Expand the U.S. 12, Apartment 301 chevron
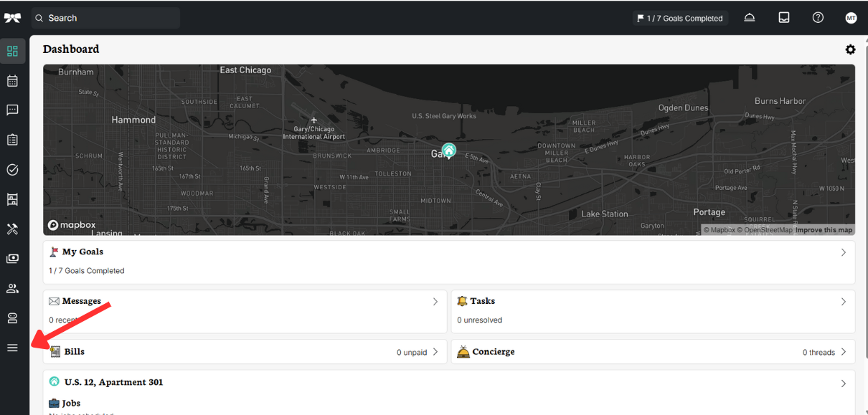This screenshot has height=415, width=868. (844, 383)
